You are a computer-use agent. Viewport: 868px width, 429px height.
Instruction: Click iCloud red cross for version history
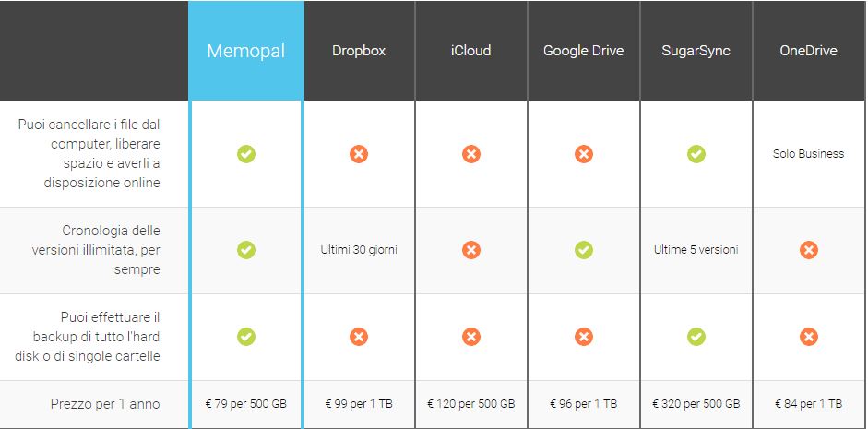[x=471, y=250]
